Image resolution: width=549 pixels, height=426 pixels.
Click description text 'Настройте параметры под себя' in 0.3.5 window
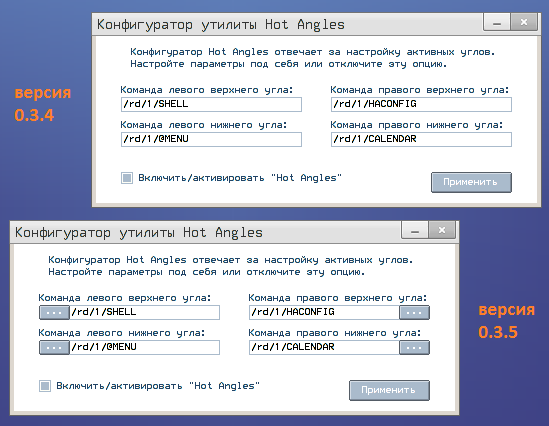132,272
